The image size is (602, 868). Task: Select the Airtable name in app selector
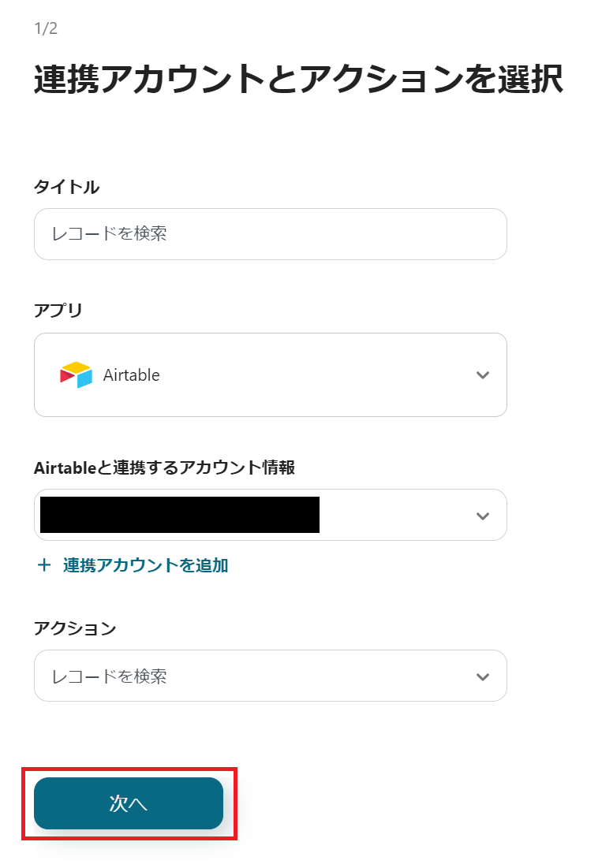(x=131, y=375)
